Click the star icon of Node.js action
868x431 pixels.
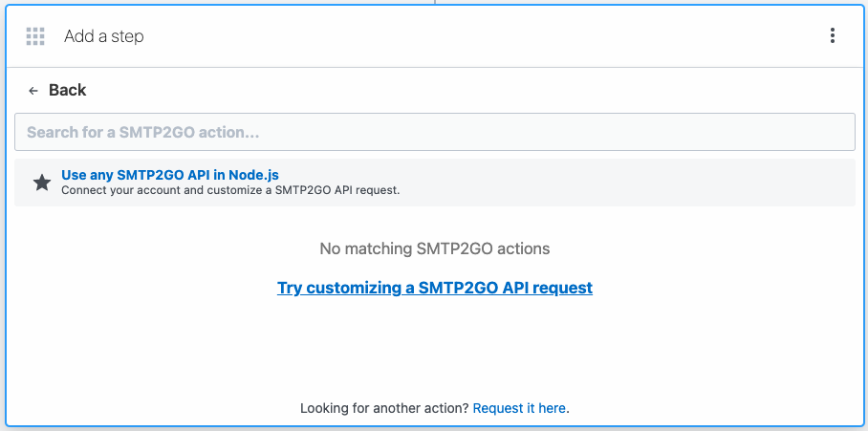point(42,183)
